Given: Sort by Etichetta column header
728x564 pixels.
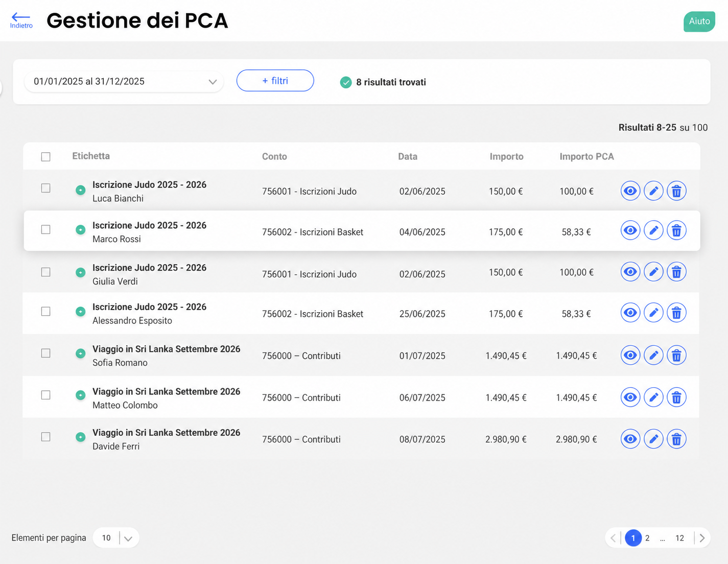Looking at the screenshot, I should click(91, 156).
